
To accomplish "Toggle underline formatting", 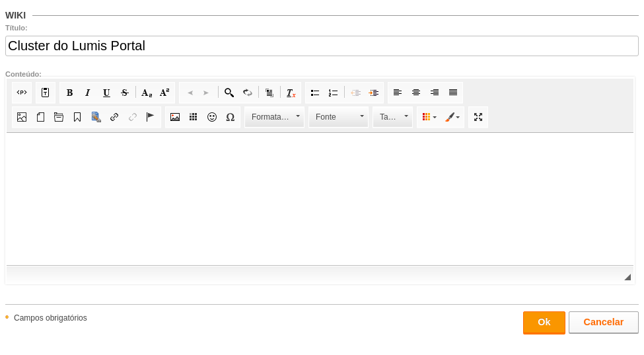I will [106, 93].
